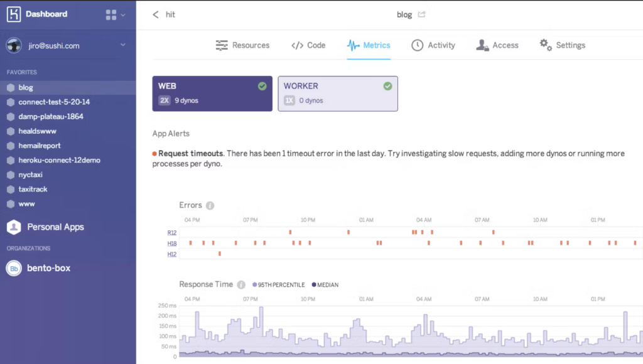Click the info icon next to Errors
The height and width of the screenshot is (364, 643).
(x=211, y=205)
